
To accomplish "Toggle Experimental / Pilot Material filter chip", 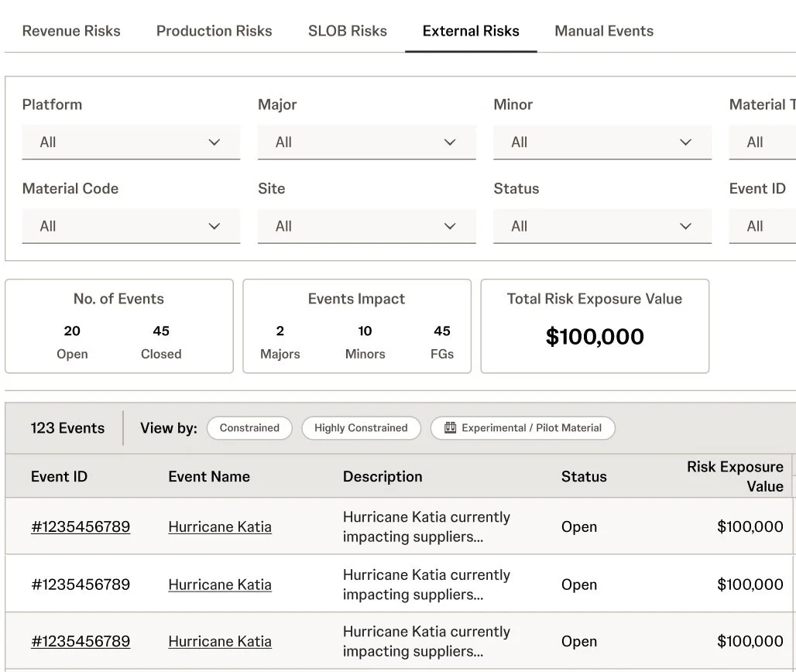I will pyautogui.click(x=523, y=428).
